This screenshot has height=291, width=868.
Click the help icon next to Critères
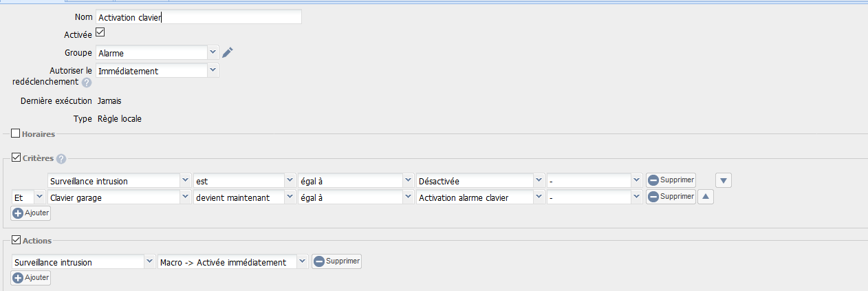point(61,159)
